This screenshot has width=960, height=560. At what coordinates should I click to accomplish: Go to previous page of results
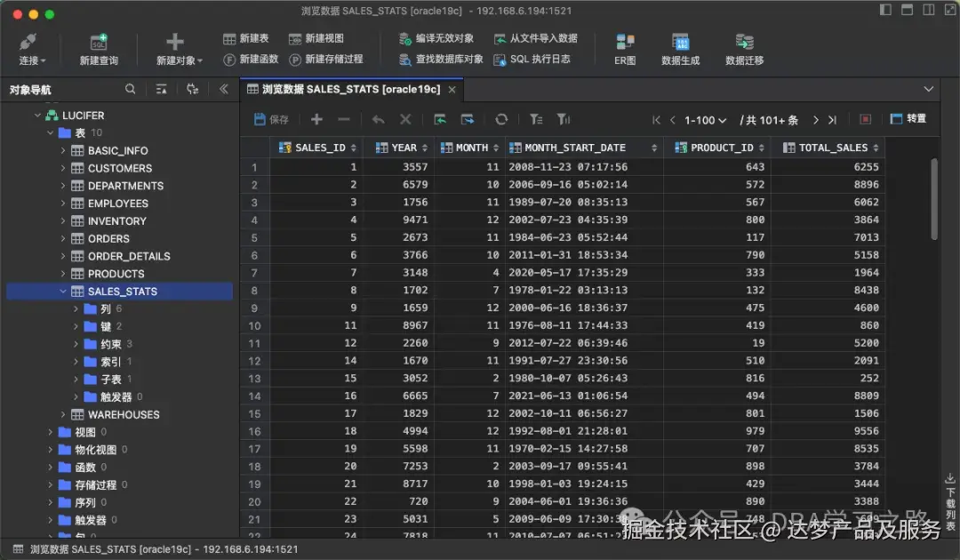coord(673,120)
